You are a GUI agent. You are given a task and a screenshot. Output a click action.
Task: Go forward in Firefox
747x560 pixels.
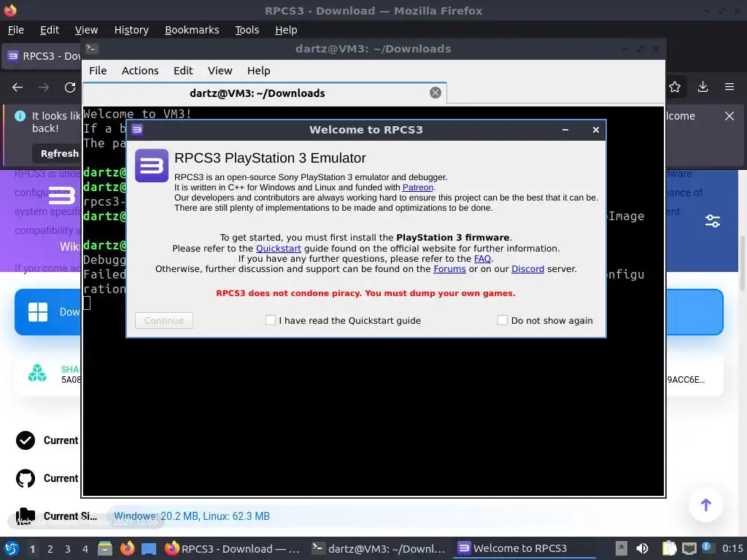click(x=44, y=87)
